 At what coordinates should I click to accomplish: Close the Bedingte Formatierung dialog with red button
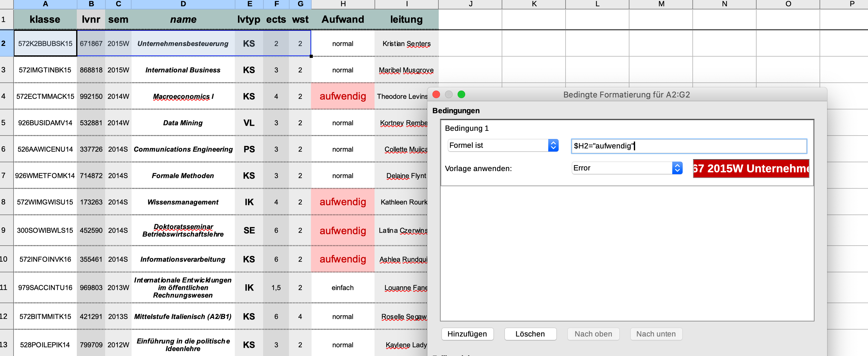(436, 94)
